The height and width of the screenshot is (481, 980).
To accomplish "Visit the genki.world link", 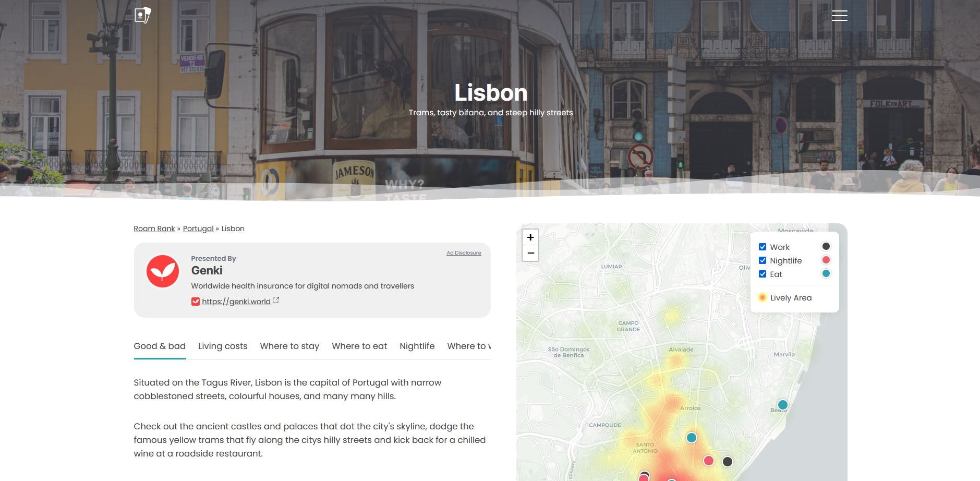I will point(236,302).
